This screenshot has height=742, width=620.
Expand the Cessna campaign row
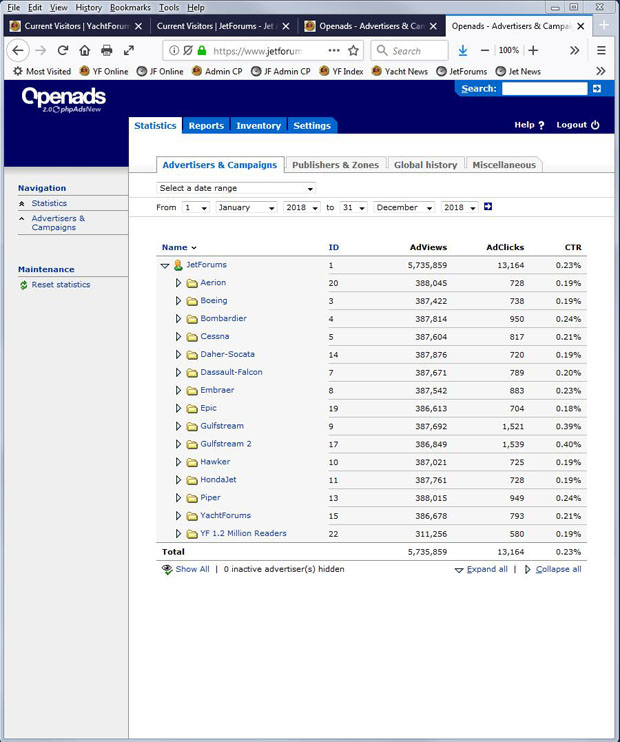tap(178, 337)
